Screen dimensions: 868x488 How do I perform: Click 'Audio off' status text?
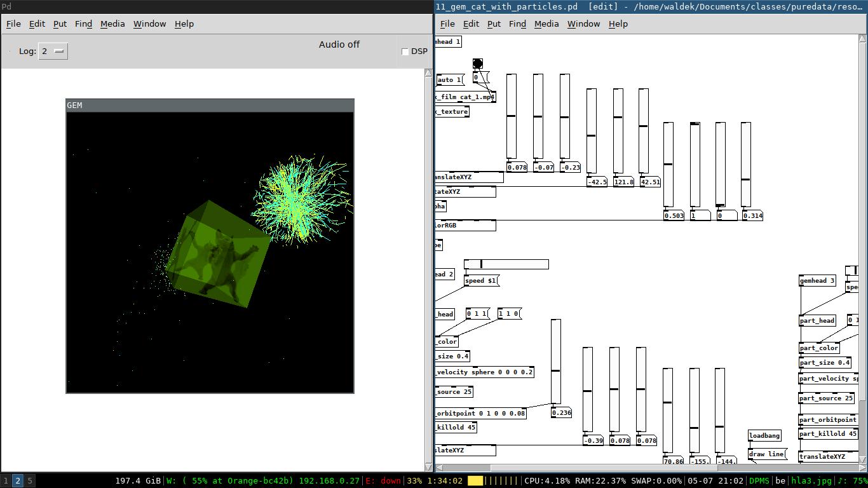click(339, 44)
